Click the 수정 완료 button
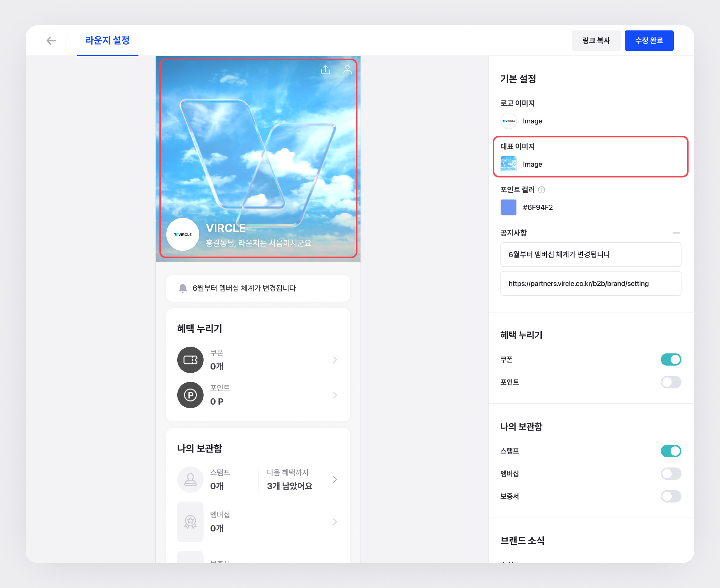Viewport: 720px width, 588px height. point(649,40)
